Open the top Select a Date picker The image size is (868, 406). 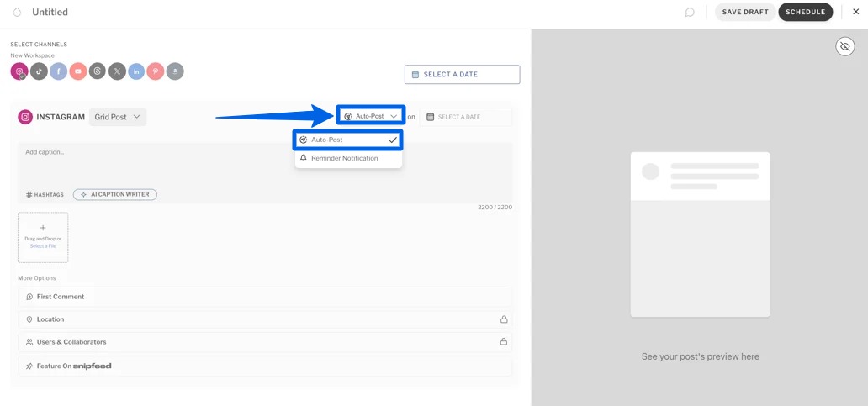click(x=463, y=75)
